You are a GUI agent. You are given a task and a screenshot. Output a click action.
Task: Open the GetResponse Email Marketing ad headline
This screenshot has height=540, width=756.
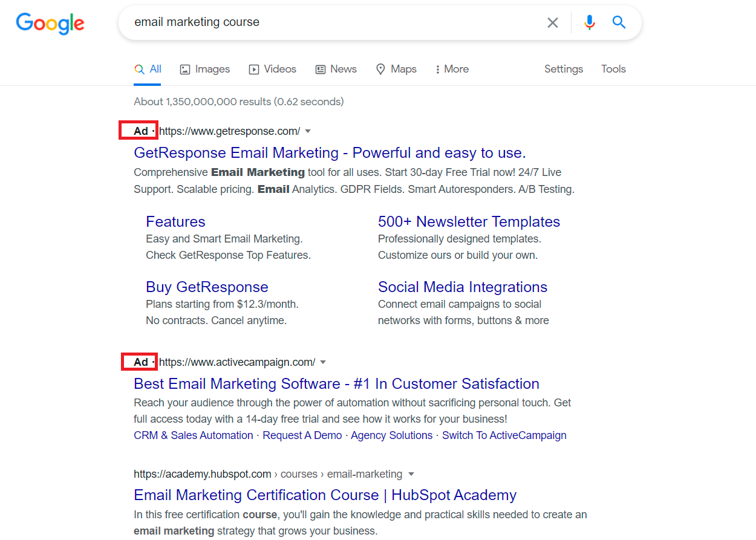330,152
